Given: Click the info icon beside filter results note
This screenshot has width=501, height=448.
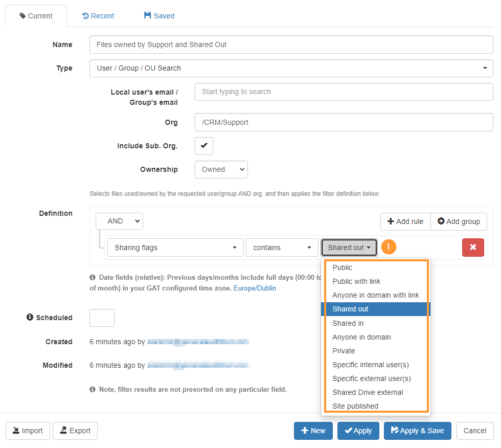Looking at the screenshot, I should point(93,389).
